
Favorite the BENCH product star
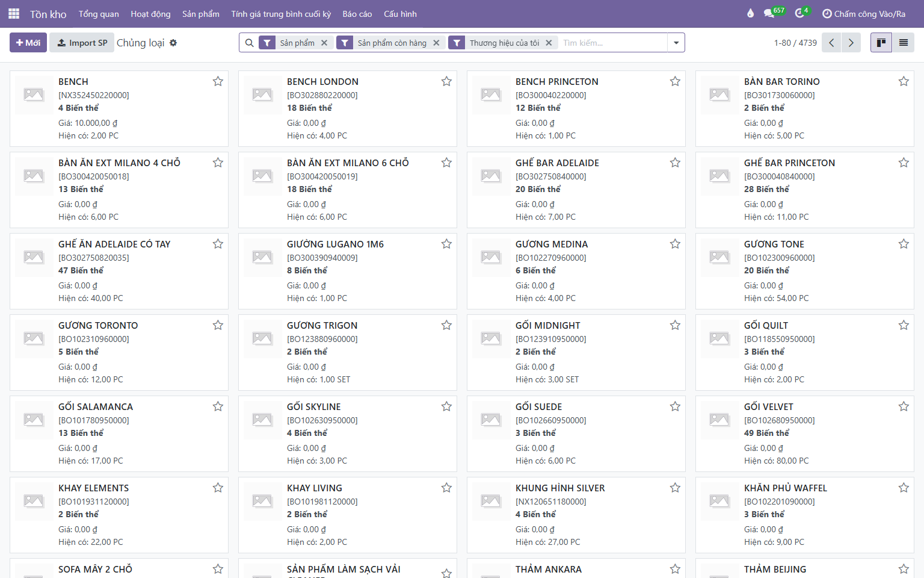pos(218,81)
